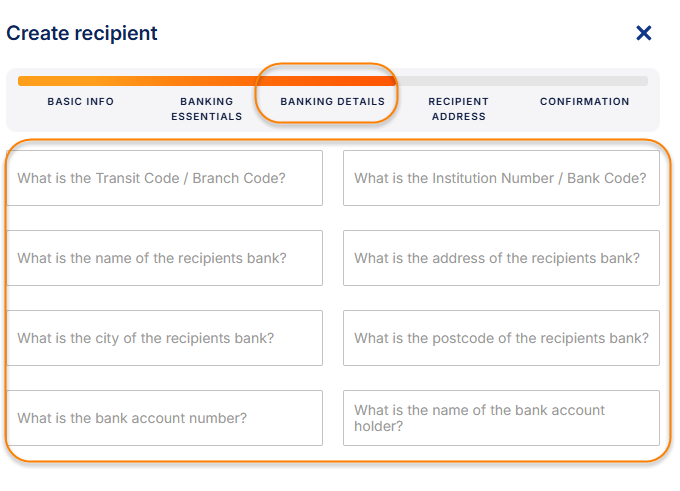Click the word ADDRESS in the stepper
This screenshot has width=680, height=491.
(x=458, y=117)
